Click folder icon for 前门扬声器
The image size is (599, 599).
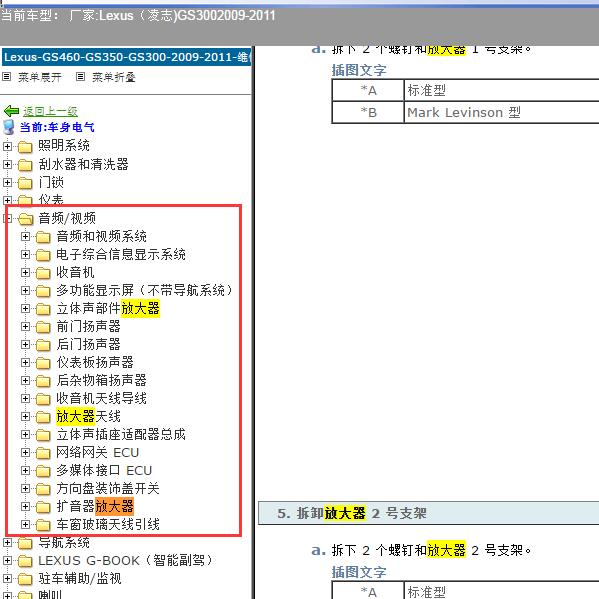click(x=43, y=327)
